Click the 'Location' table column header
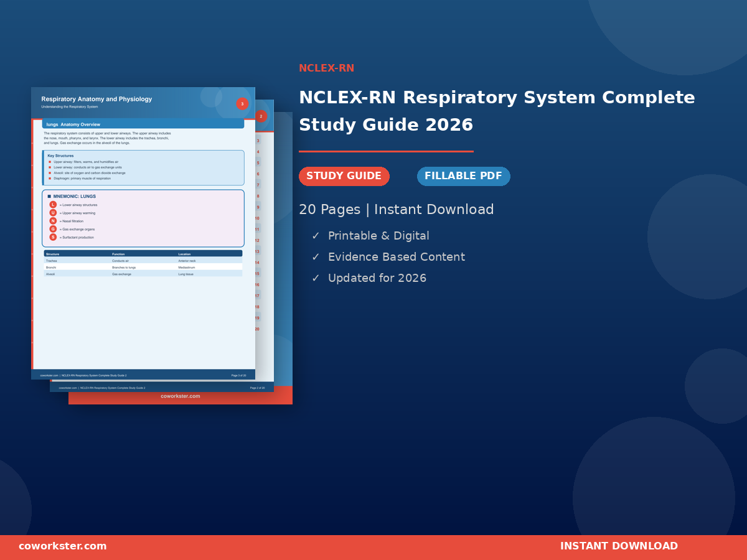This screenshot has width=747, height=560. [184, 254]
